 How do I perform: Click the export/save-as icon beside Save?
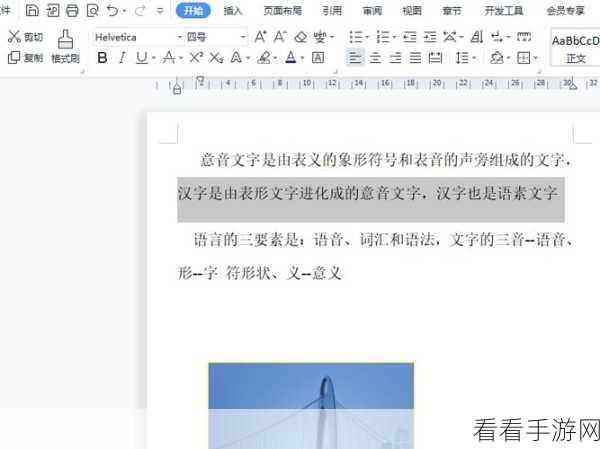click(53, 10)
